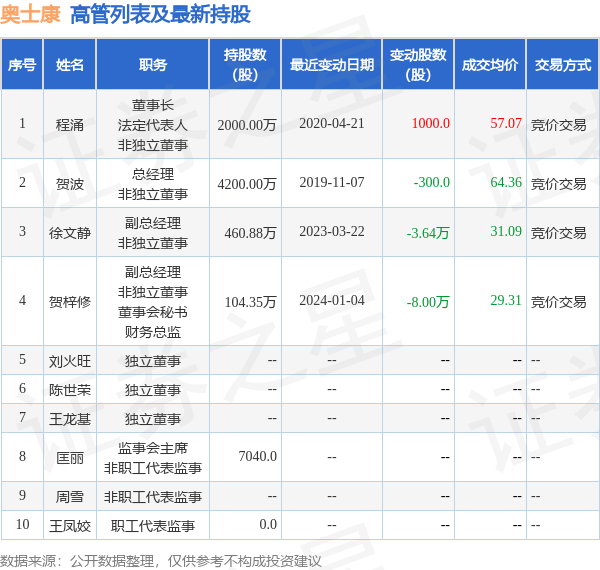This screenshot has height=570, width=600.
Task: Click the green change value -300.0
Action: point(432,182)
